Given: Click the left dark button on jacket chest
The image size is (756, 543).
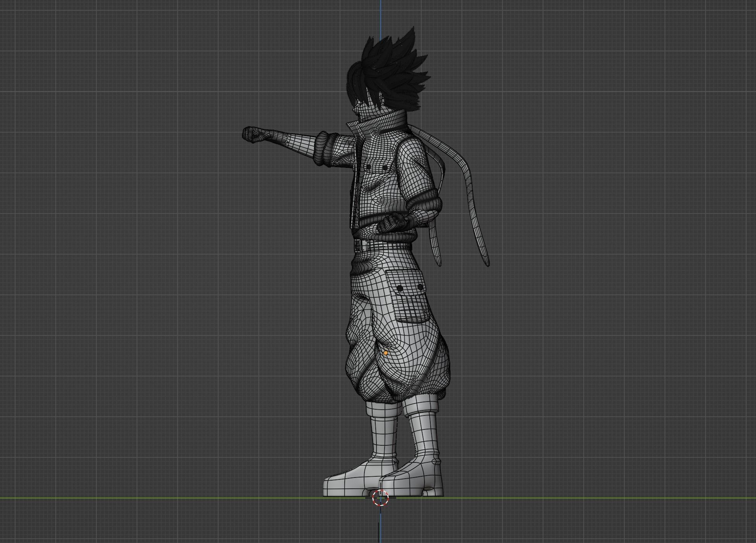Looking at the screenshot, I should (x=368, y=167).
